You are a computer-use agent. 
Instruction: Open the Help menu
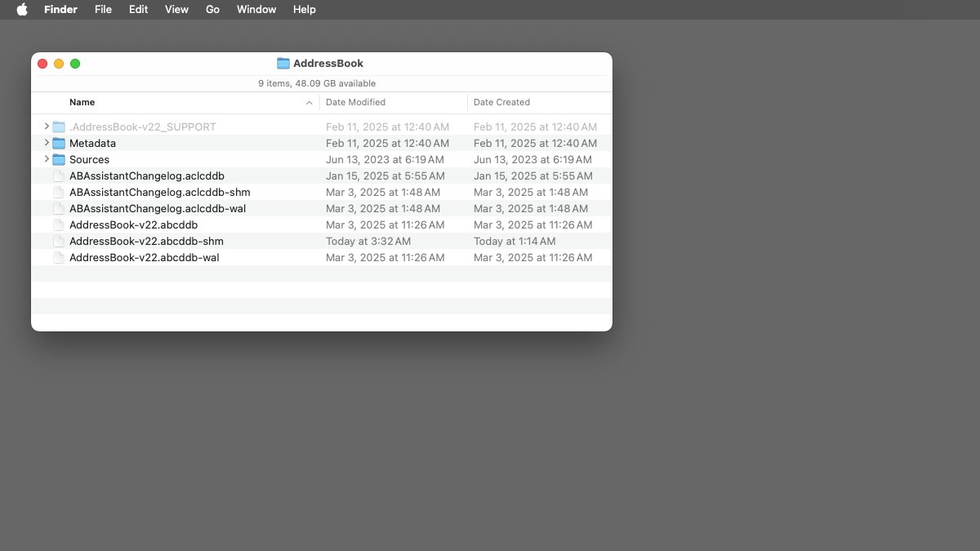pyautogui.click(x=305, y=10)
